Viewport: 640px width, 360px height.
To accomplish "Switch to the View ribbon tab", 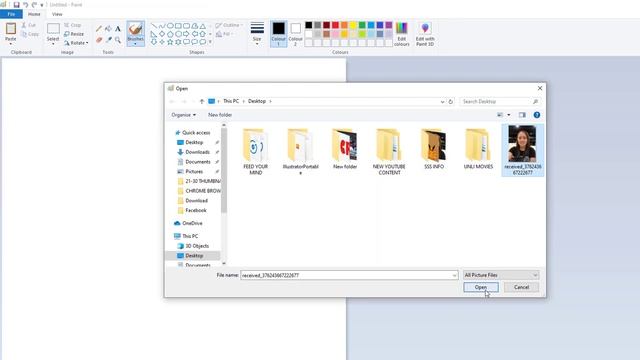I will pyautogui.click(x=57, y=14).
